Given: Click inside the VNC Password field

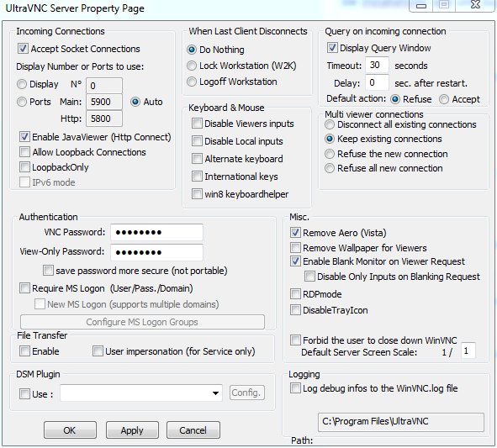Looking at the screenshot, I should coord(156,232).
